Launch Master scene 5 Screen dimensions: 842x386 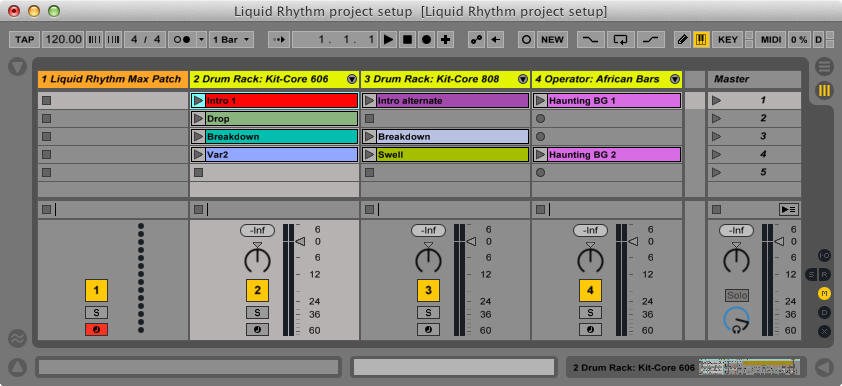pos(716,172)
